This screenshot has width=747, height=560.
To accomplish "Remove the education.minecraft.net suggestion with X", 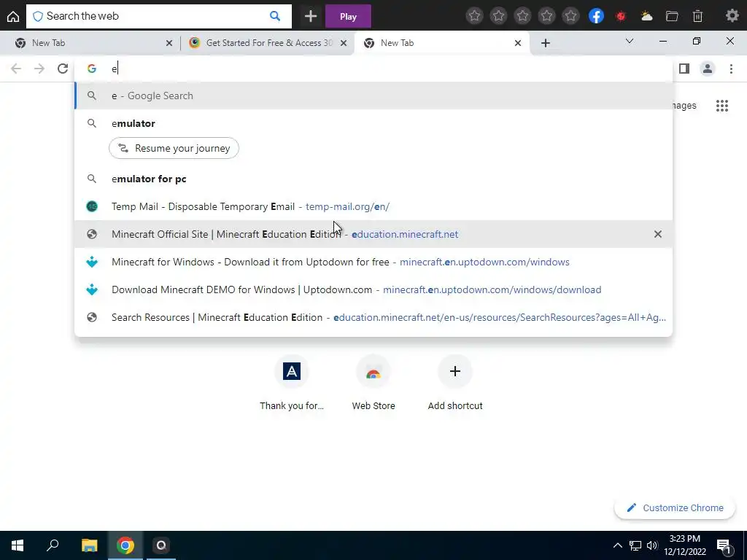I will tap(658, 234).
